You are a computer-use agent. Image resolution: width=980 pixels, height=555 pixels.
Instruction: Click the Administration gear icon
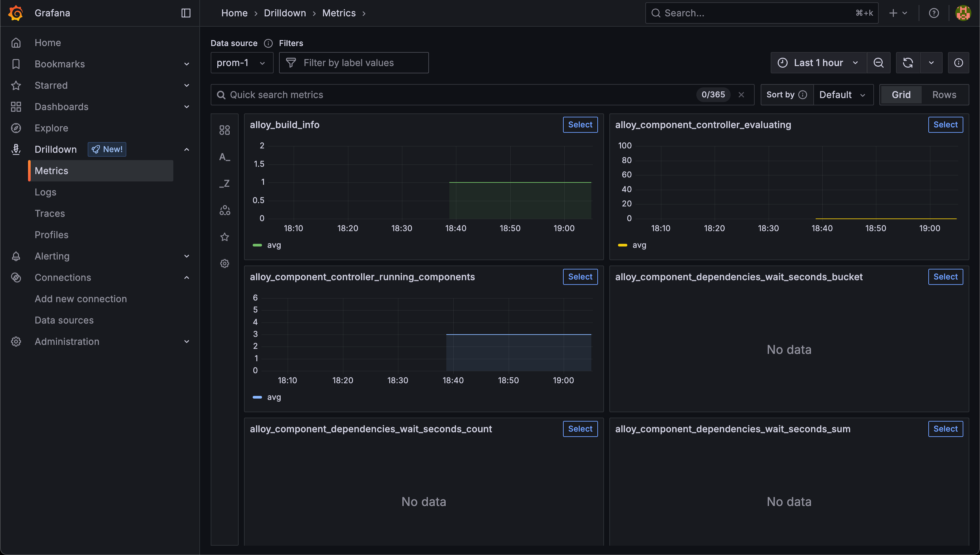[x=16, y=342]
